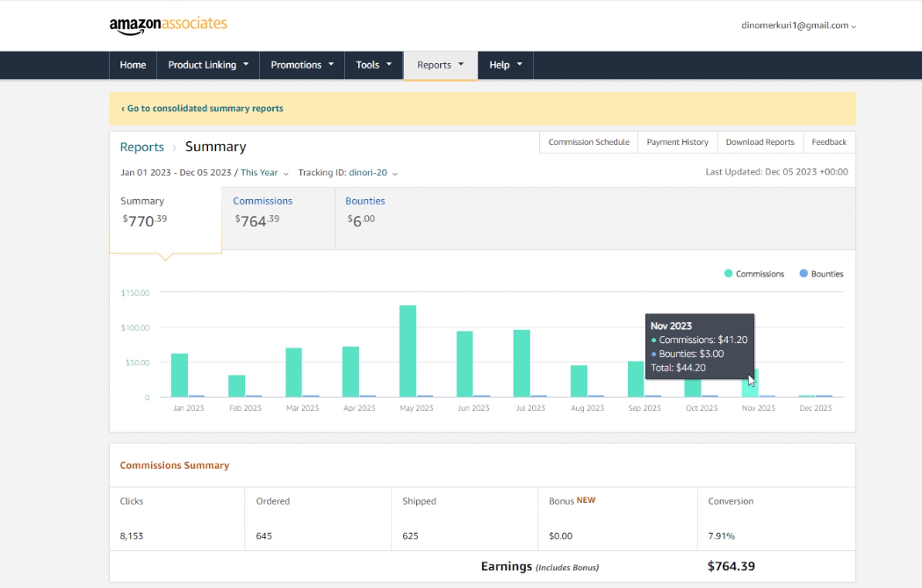Viewport: 922px width, 588px height.
Task: Click the Ordered value 645
Action: click(x=264, y=536)
